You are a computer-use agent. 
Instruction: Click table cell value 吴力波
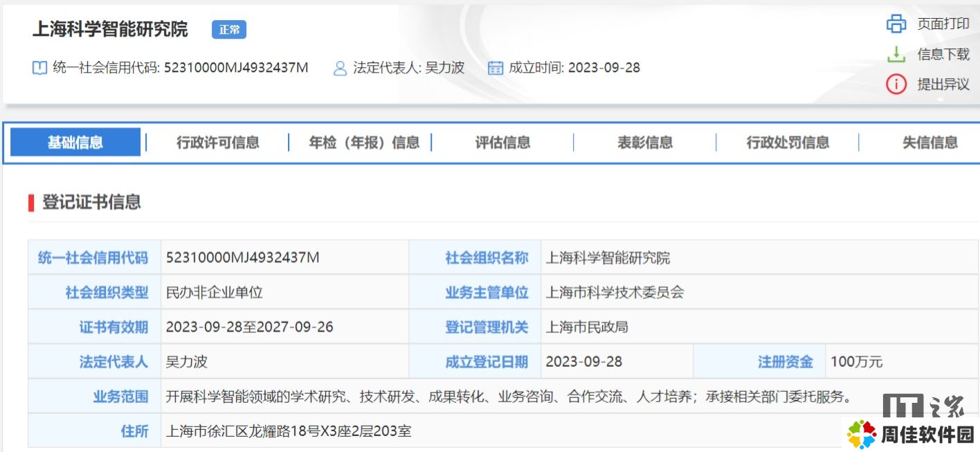187,361
